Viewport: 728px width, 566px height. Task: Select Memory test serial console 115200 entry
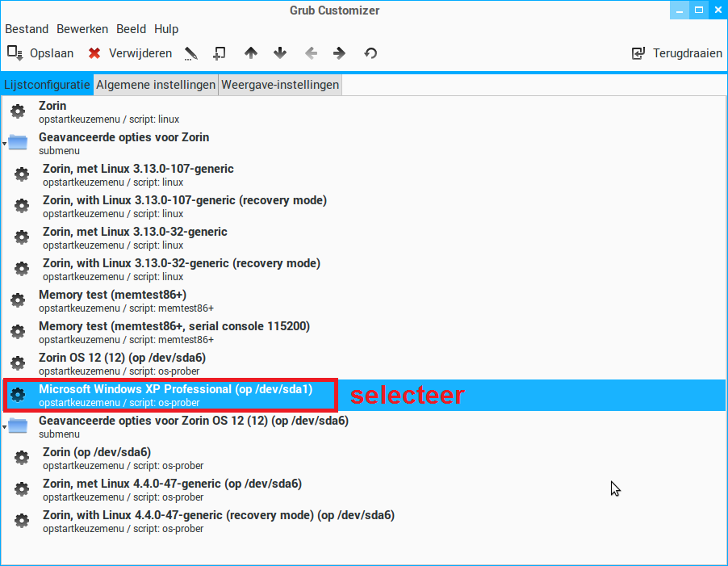coord(174,326)
